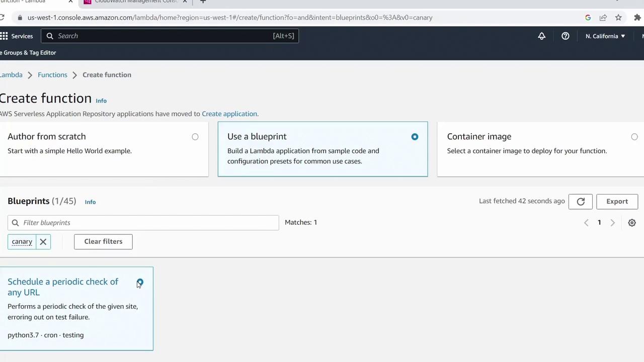Click the Export button
The width and height of the screenshot is (644, 362).
(617, 202)
